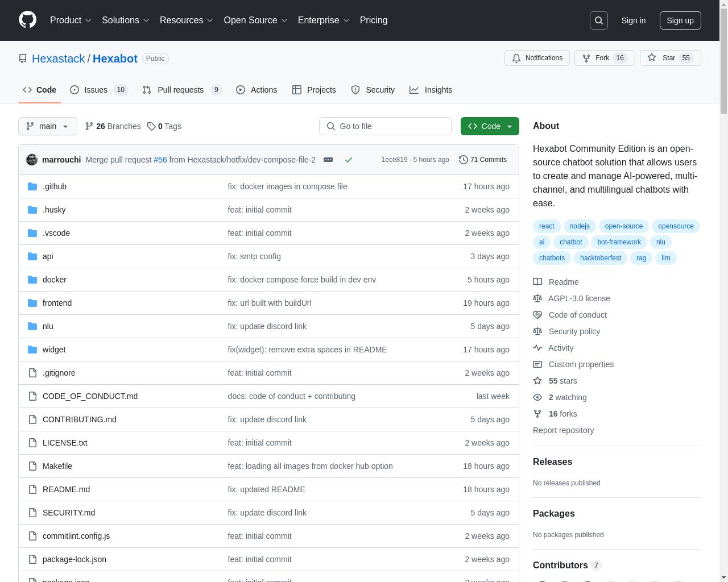Click the Sign up button
This screenshot has height=582, width=728.
click(680, 20)
